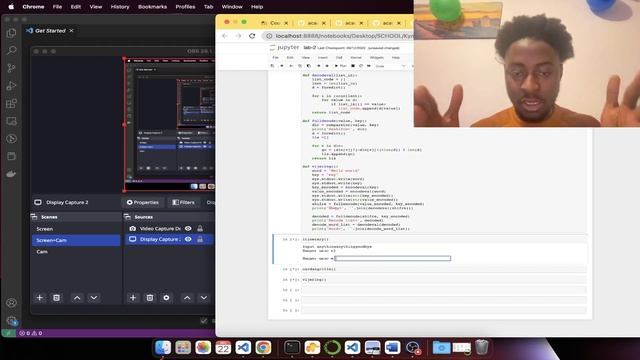Select Video Capture Device source row
This screenshot has width=640, height=360.
click(x=169, y=229)
